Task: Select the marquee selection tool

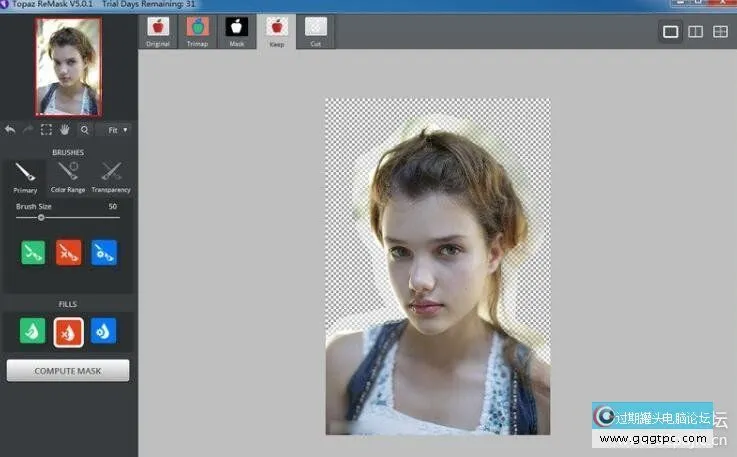Action: point(46,129)
